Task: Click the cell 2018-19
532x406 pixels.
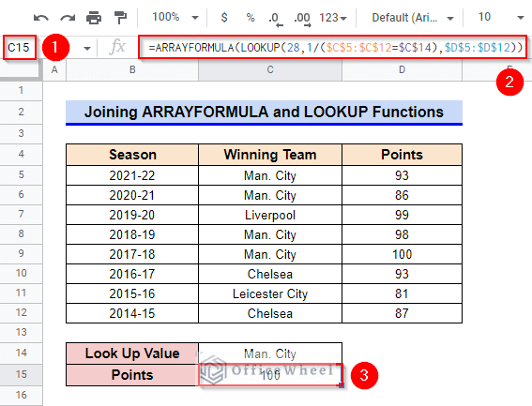Action: pyautogui.click(x=132, y=234)
